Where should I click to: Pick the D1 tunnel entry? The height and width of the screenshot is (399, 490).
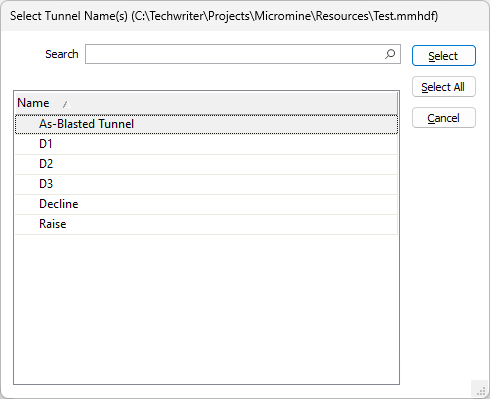206,144
